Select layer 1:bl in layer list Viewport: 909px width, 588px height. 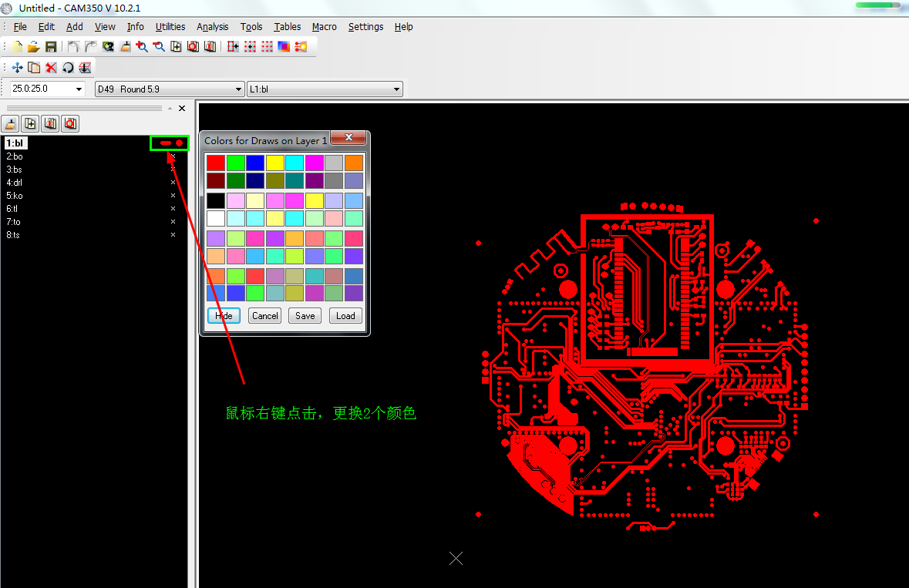tap(15, 143)
